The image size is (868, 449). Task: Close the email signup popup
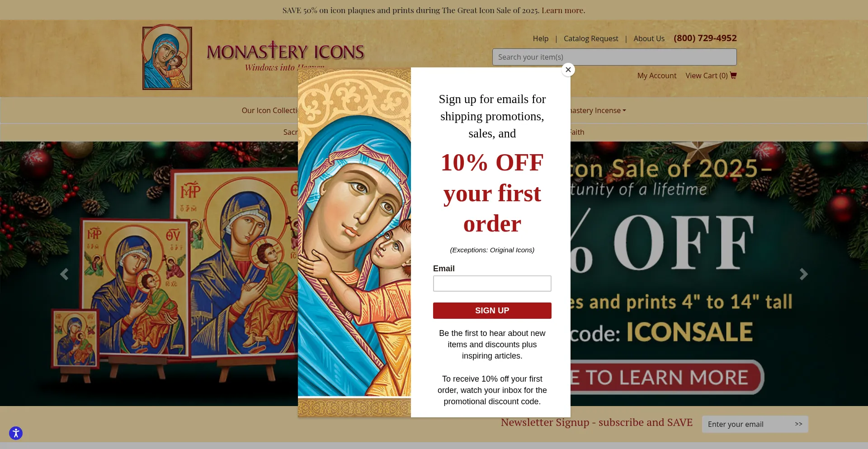tap(568, 70)
